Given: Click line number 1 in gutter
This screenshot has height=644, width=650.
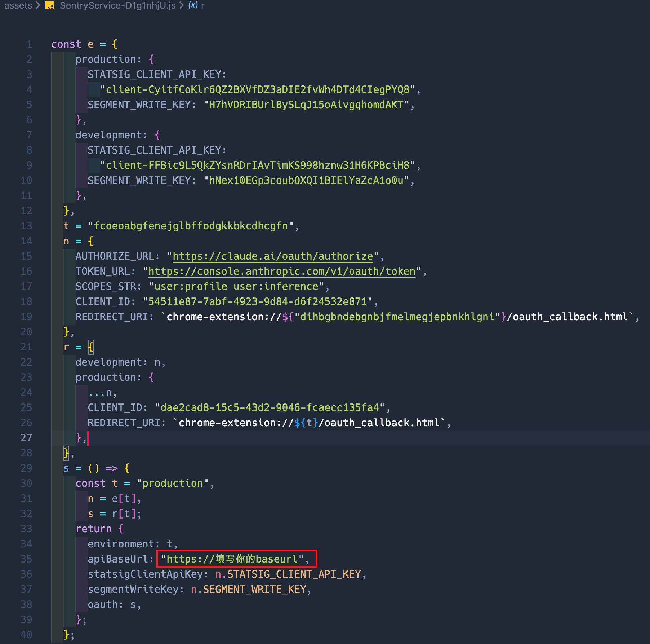Looking at the screenshot, I should (x=30, y=44).
